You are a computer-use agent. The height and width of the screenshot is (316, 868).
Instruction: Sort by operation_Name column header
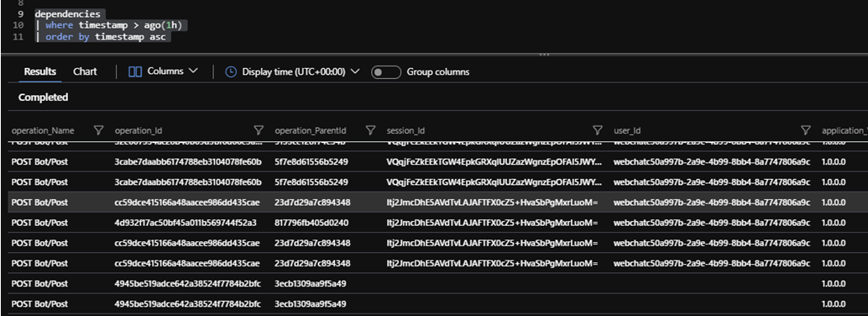point(43,131)
